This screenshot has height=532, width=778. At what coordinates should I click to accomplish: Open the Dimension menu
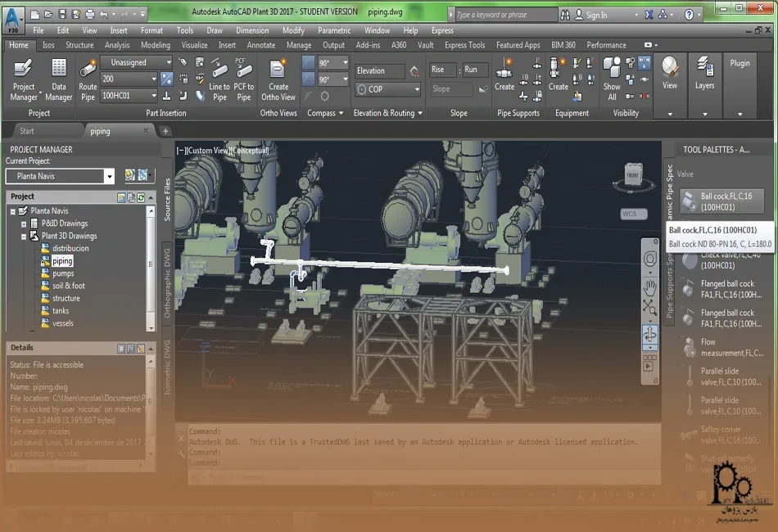click(252, 30)
